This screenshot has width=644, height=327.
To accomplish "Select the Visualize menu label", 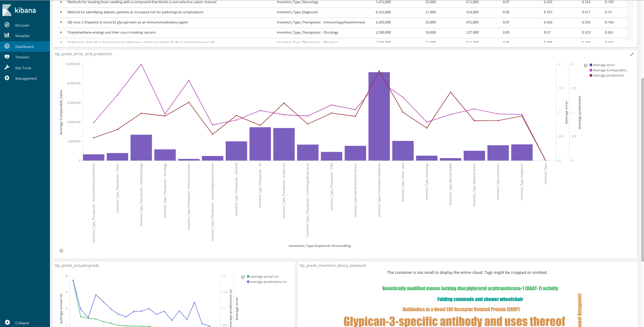I will coord(22,36).
